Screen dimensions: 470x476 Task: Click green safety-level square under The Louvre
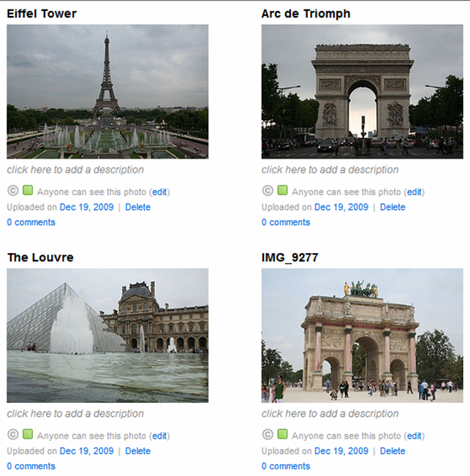coord(28,434)
